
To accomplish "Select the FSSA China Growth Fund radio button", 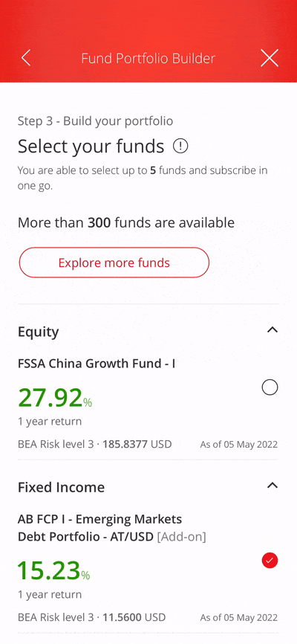I will coord(270,387).
